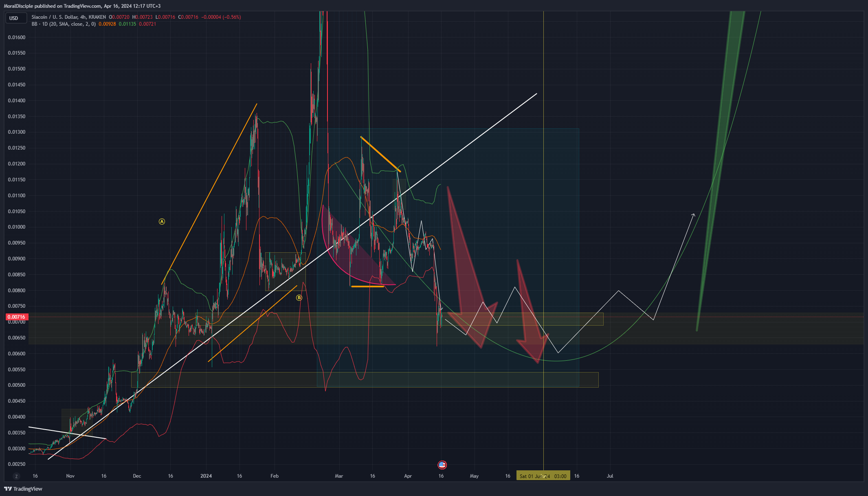Click the 0.00250 price axis label
868x496 pixels.
tap(17, 464)
